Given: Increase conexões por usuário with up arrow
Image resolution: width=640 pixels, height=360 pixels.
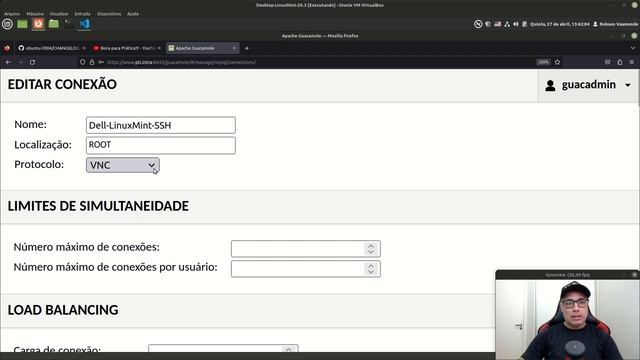Looking at the screenshot, I should (x=371, y=266).
